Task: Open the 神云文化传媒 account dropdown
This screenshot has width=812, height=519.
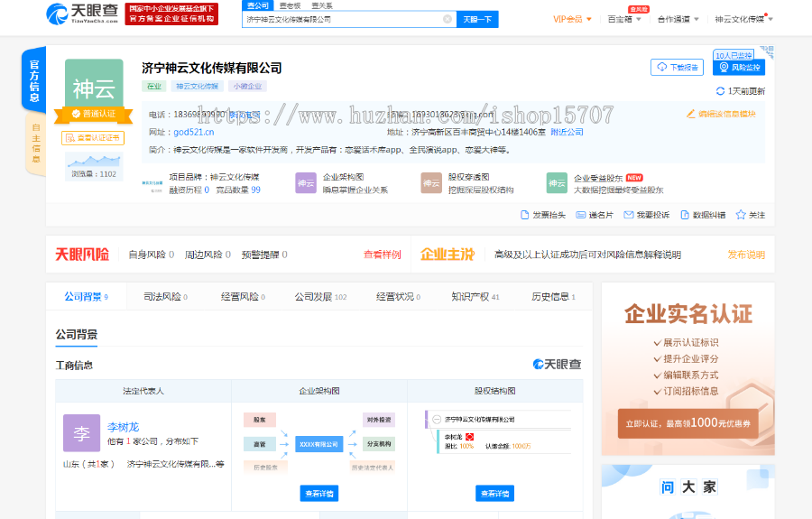Action: pos(743,19)
